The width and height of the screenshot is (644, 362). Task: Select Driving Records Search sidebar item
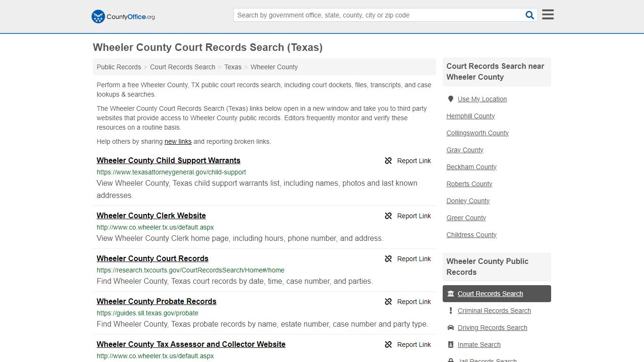pyautogui.click(x=492, y=328)
